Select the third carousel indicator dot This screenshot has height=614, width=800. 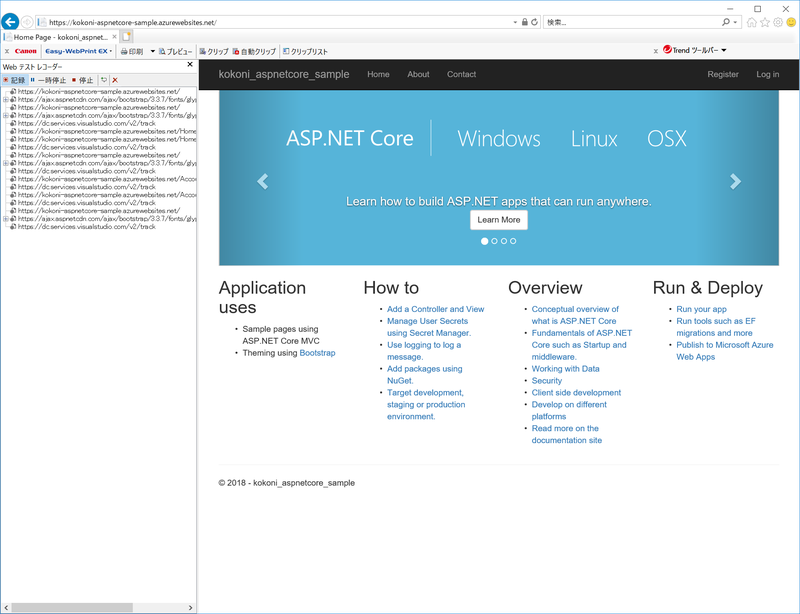[x=504, y=241]
